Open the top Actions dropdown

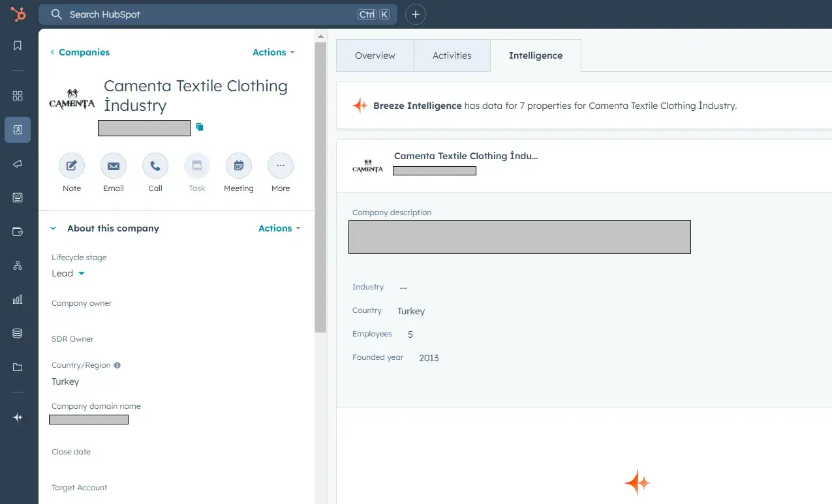pos(273,52)
